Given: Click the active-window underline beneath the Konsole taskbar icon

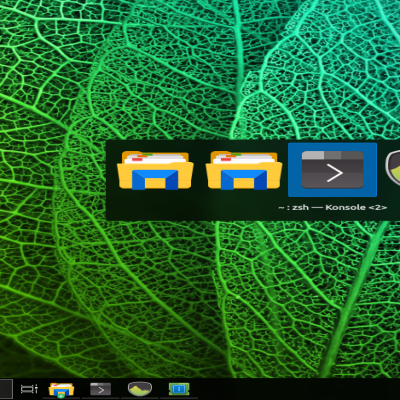Looking at the screenshot, I should click(100, 398).
